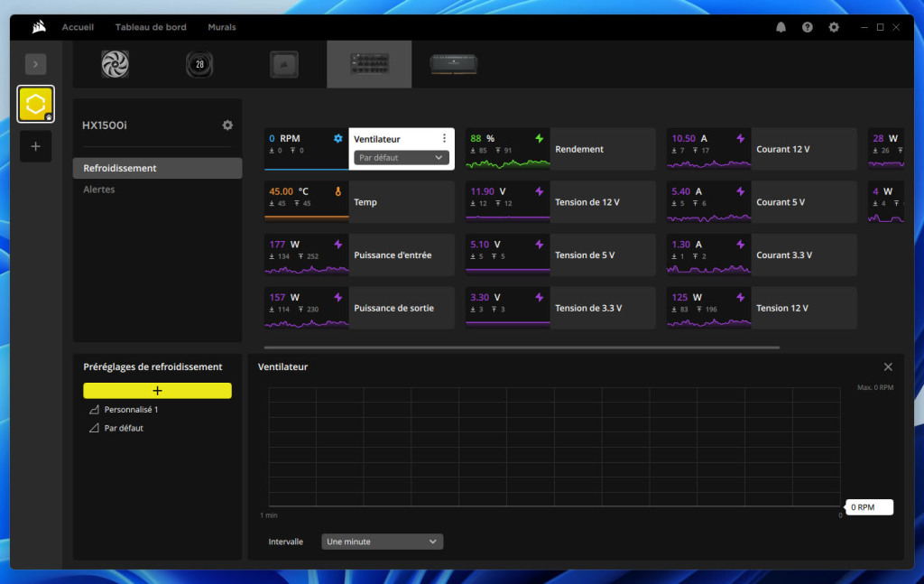Screen dimensions: 924x584
Task: Open iCUE application settings gear
Action: [x=833, y=27]
